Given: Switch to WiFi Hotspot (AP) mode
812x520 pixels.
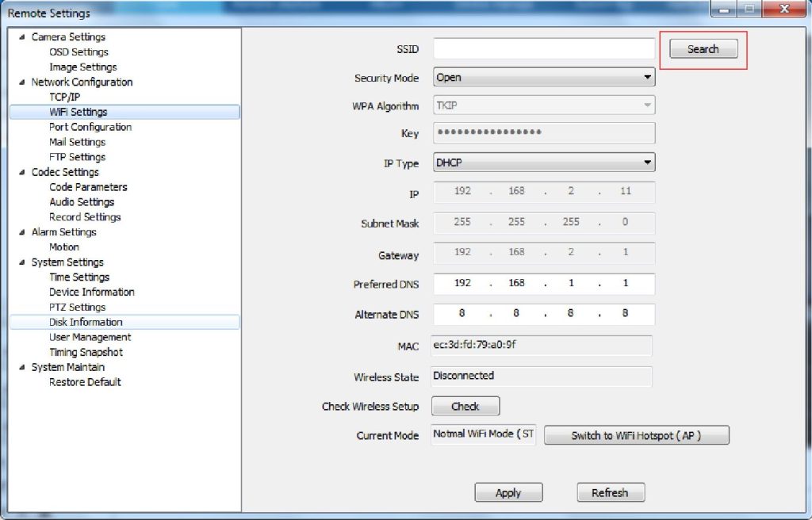Looking at the screenshot, I should [x=636, y=435].
